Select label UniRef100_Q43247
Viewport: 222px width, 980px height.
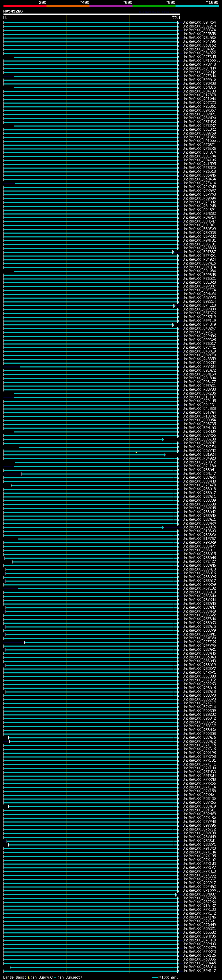pyautogui.click(x=199, y=328)
